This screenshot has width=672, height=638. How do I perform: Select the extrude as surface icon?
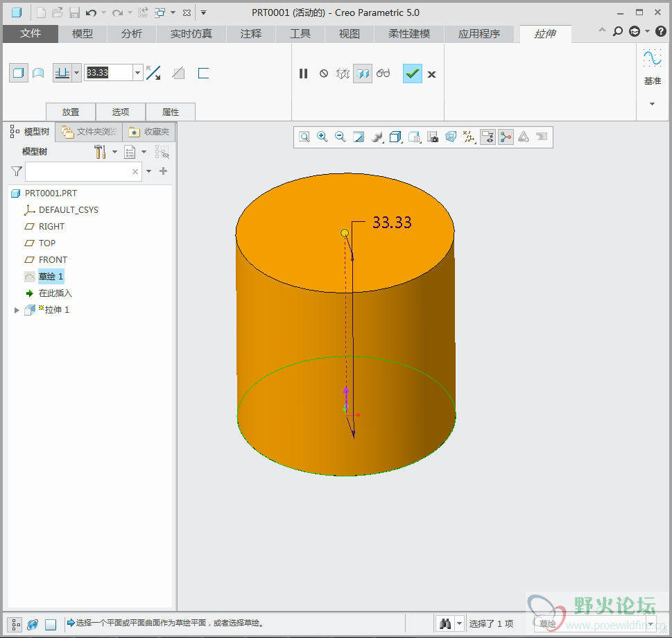pyautogui.click(x=38, y=73)
